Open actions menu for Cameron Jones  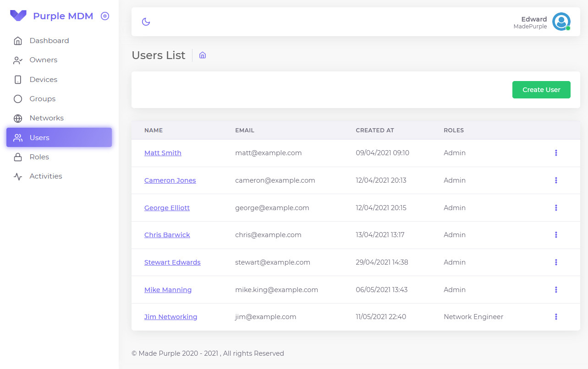pyautogui.click(x=556, y=180)
